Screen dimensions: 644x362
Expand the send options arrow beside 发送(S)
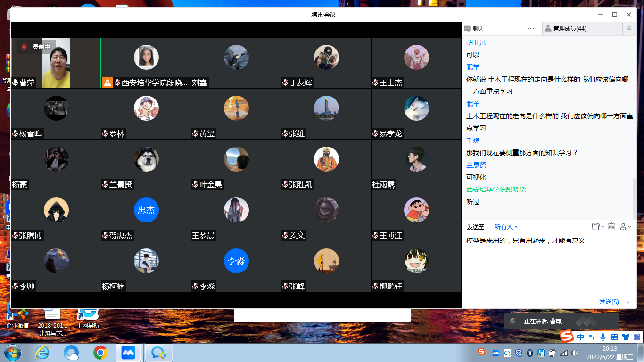point(627,302)
